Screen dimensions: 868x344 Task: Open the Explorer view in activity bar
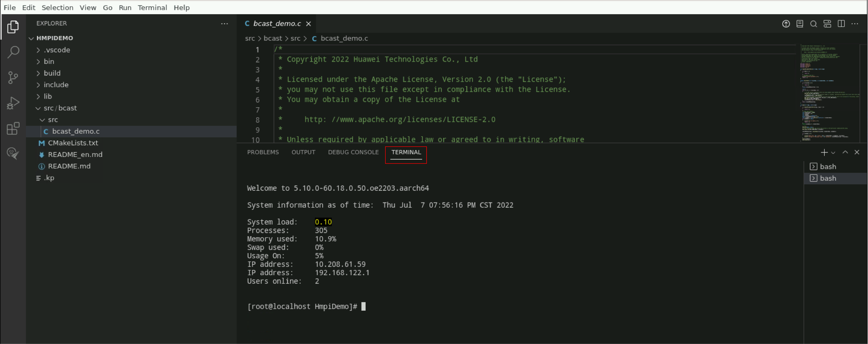coord(13,27)
